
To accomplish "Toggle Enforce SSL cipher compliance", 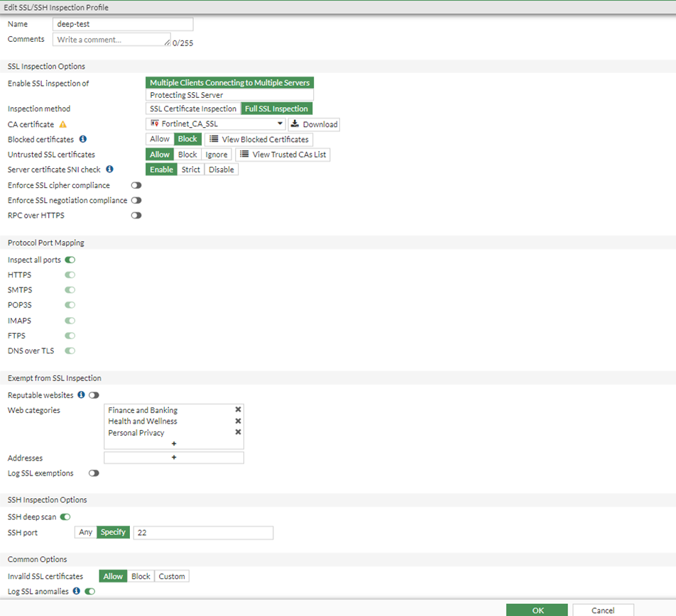I will [136, 185].
